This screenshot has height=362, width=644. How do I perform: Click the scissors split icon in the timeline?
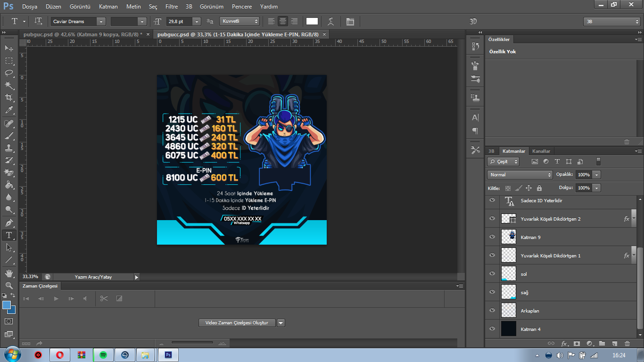[x=104, y=298]
